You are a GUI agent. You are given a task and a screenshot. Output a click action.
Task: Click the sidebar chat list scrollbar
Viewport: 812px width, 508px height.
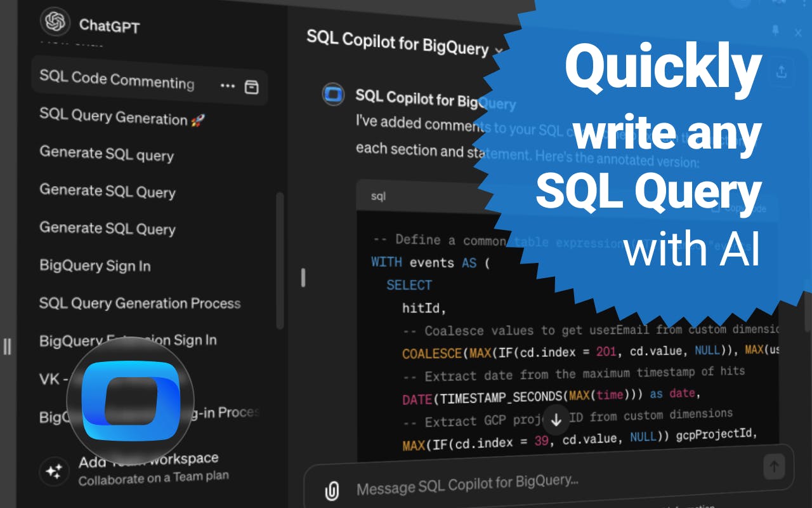pos(280,260)
